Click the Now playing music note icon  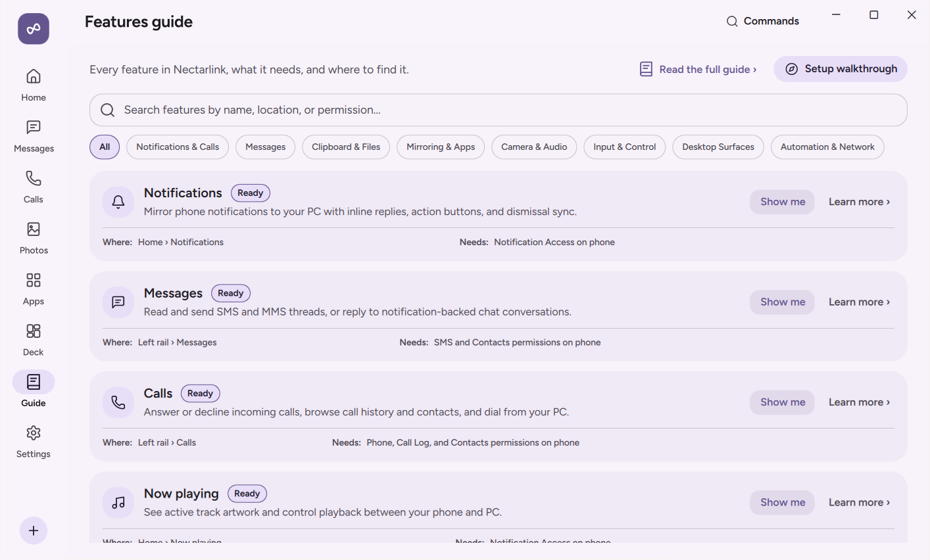click(118, 503)
